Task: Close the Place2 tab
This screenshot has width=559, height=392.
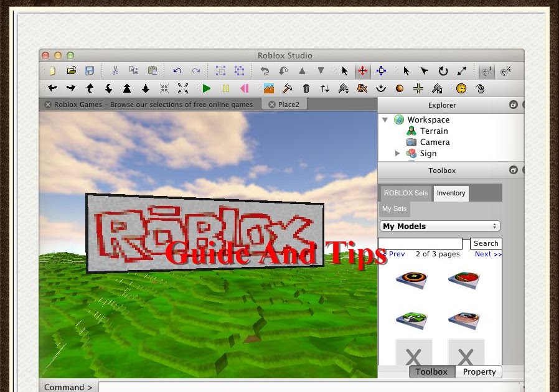Action: (272, 105)
